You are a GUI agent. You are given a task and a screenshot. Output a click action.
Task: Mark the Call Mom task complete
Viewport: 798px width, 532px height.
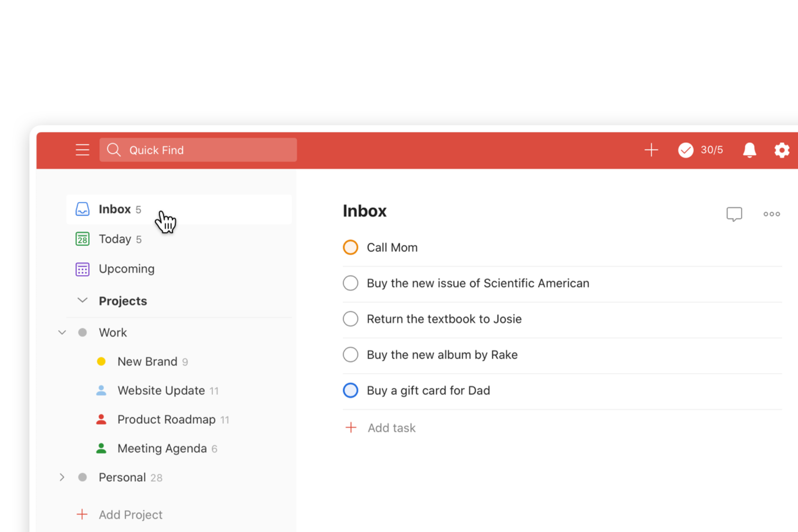point(350,247)
